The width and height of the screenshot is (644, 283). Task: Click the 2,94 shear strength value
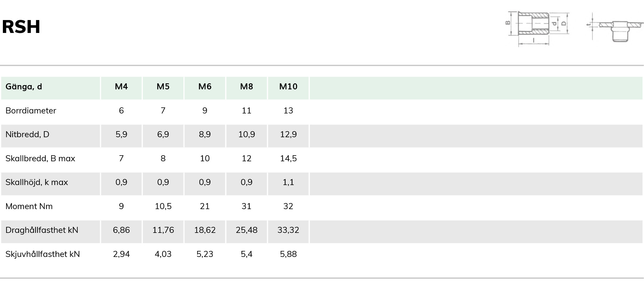coord(121,254)
